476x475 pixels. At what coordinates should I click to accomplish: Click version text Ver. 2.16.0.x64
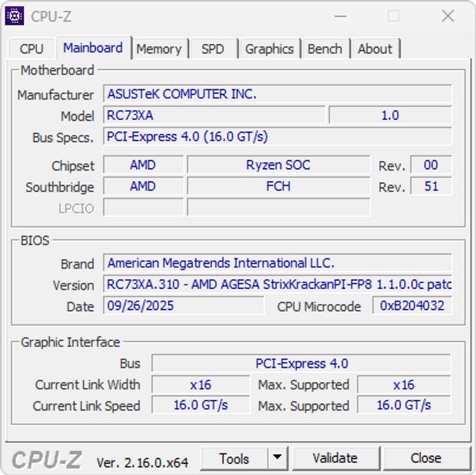142,462
